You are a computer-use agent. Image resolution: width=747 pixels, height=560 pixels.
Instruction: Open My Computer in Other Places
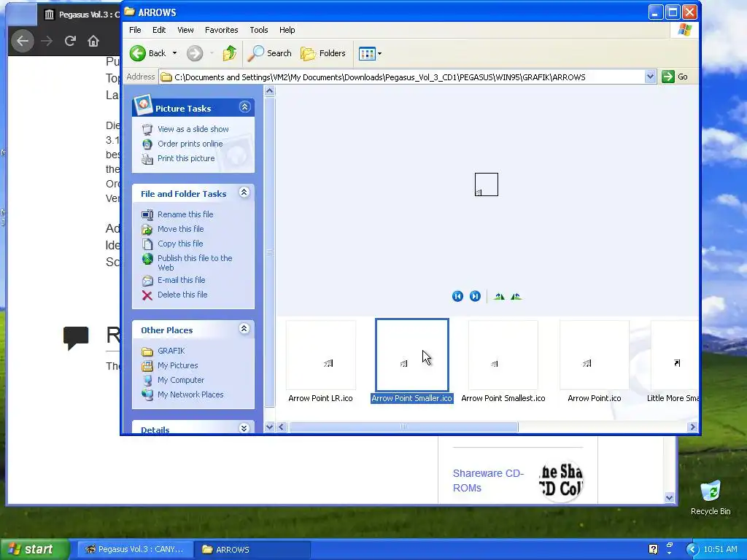(181, 381)
